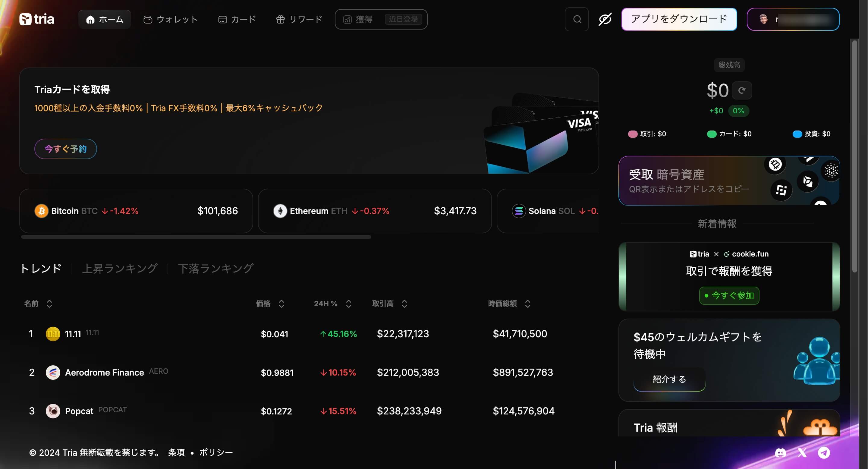Open Telegram icon in footer
The image size is (868, 469).
824,452
